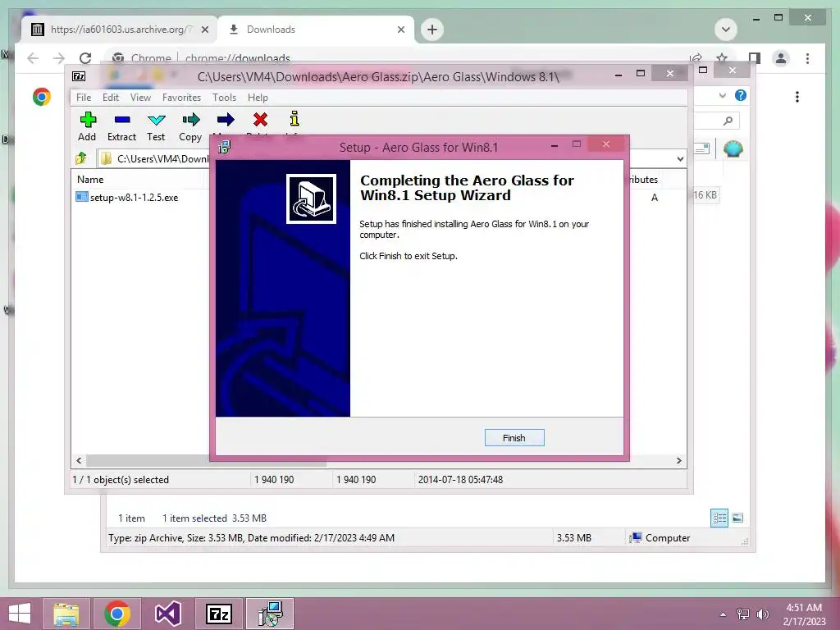Click the red Delete icon in 7-Zip

(260, 120)
